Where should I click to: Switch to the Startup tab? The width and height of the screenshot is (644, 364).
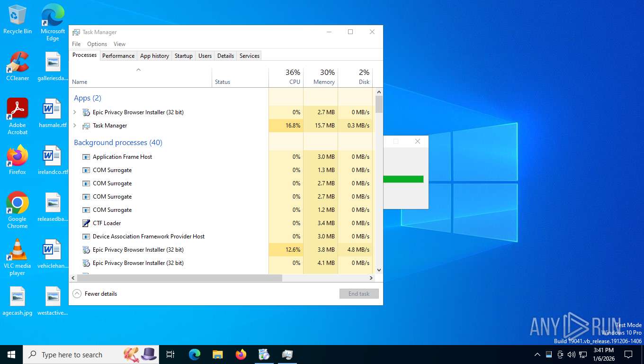coord(184,56)
